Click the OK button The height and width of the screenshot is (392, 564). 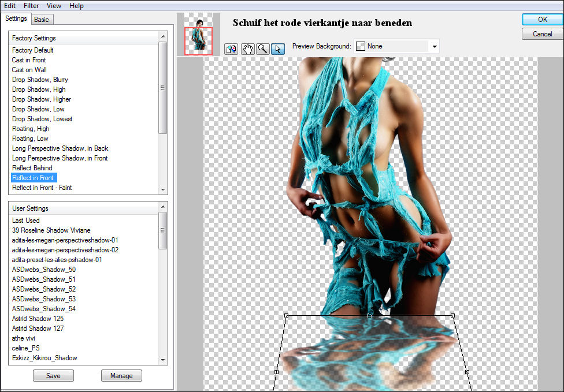tap(543, 20)
